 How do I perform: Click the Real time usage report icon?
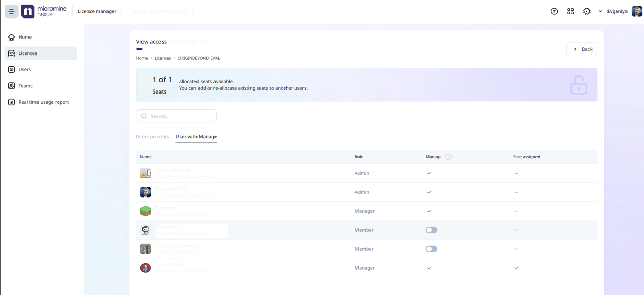click(x=11, y=102)
